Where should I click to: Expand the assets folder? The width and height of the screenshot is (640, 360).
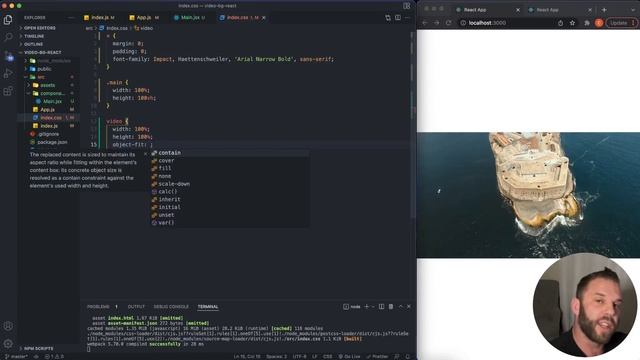47,85
